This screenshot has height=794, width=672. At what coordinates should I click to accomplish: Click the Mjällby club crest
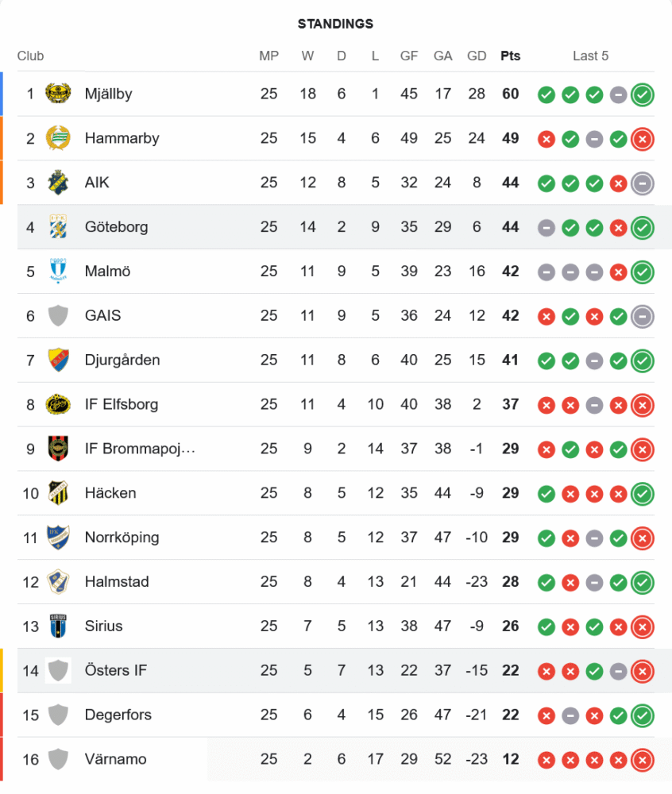58,94
